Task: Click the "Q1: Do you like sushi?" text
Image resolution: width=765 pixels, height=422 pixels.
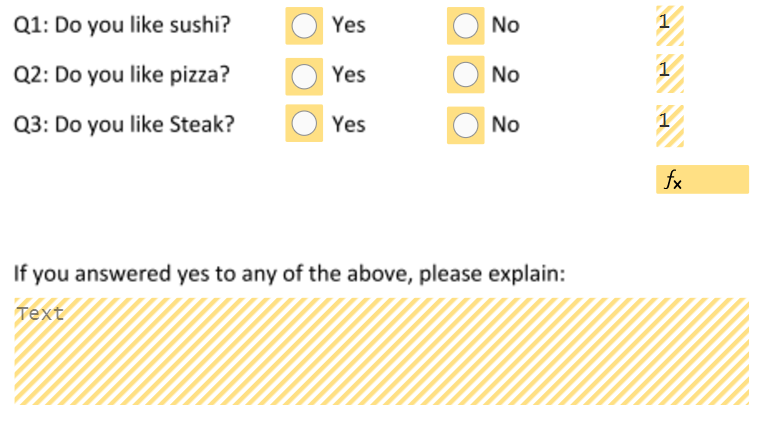Action: pos(122,26)
